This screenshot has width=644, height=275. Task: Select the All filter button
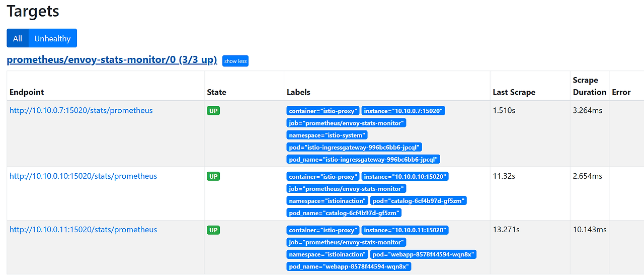click(x=18, y=38)
